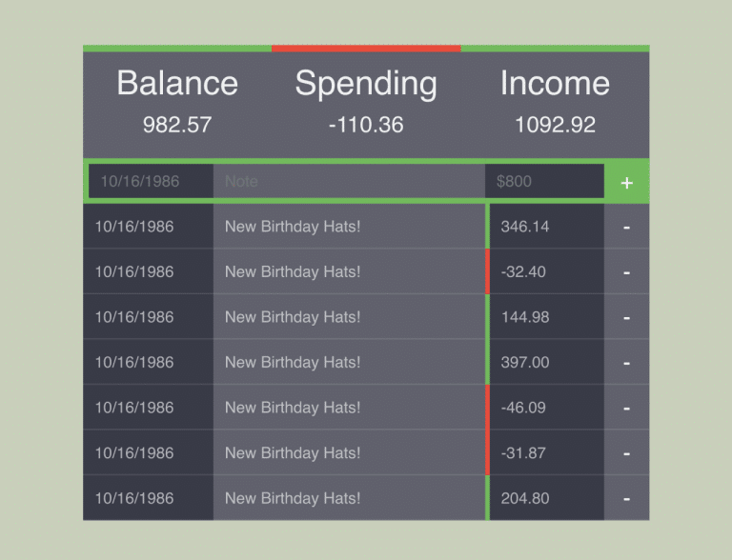Click the minus icon next to -46.09

click(626, 408)
